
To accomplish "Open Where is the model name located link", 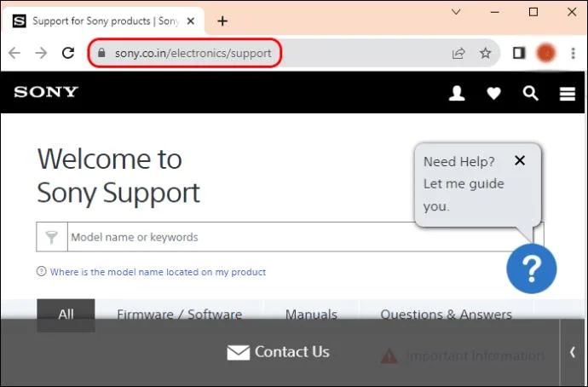I will click(158, 272).
